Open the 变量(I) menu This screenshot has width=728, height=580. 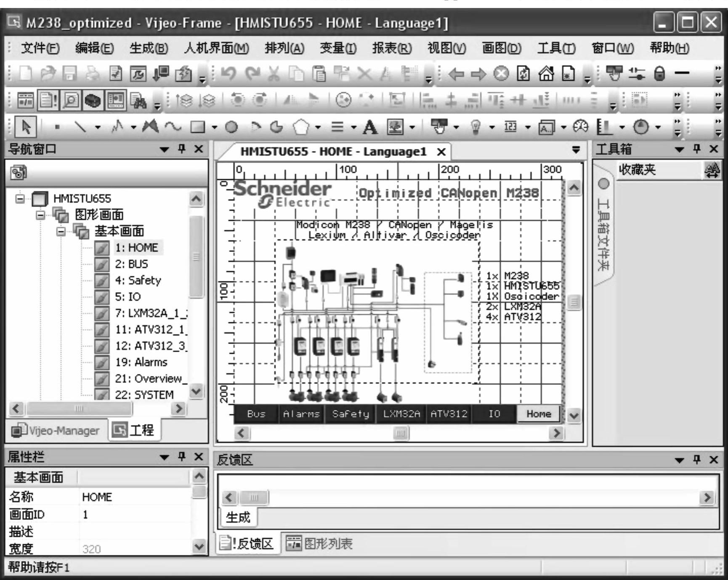(338, 48)
